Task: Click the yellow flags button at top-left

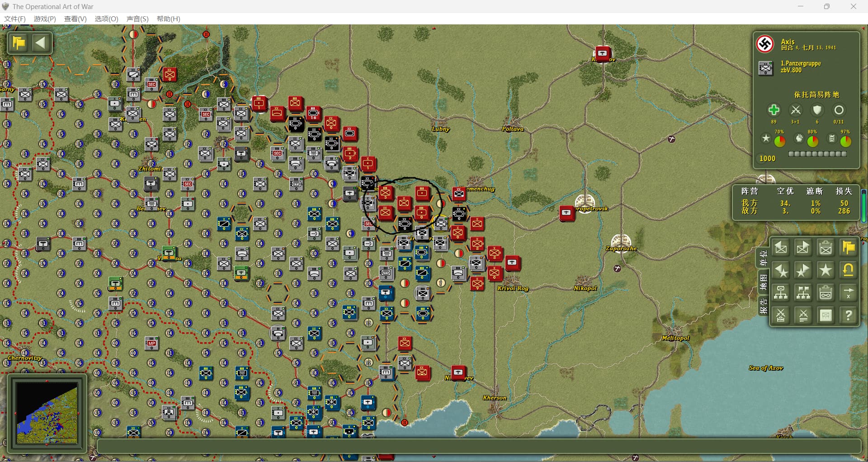Action: click(19, 43)
